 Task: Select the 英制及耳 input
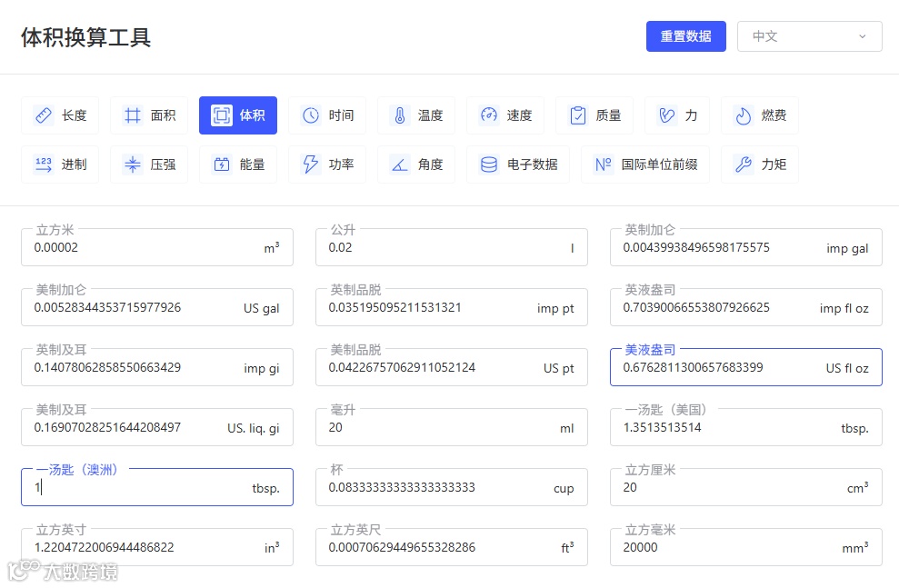point(157,367)
